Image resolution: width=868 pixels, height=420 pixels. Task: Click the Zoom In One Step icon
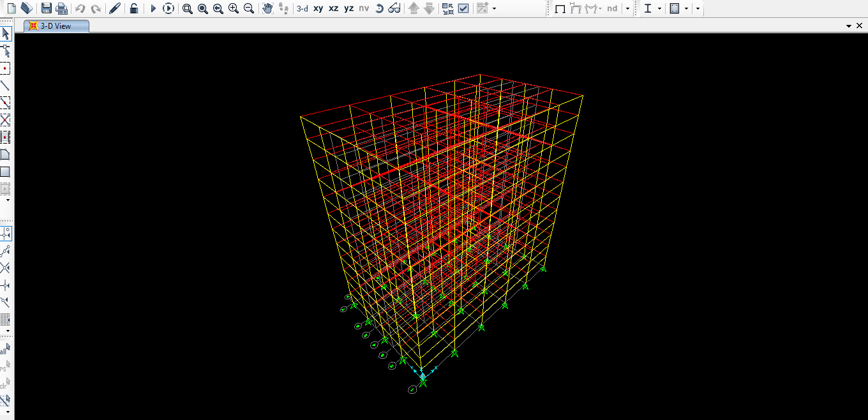tap(234, 8)
